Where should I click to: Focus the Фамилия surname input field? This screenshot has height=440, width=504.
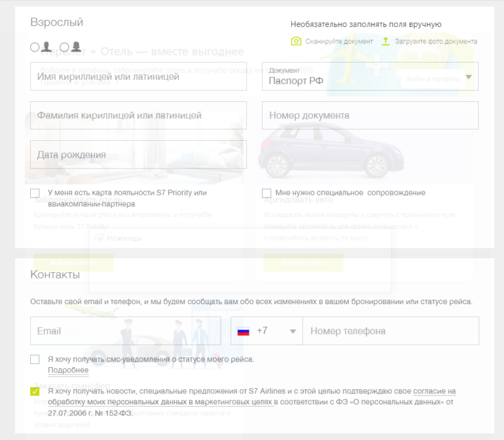pos(138,116)
